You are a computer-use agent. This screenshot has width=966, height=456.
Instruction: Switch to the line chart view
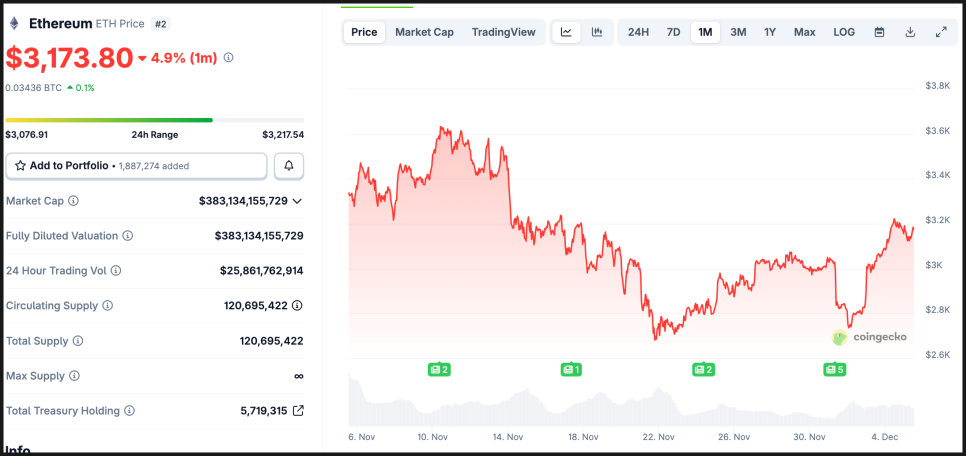566,32
